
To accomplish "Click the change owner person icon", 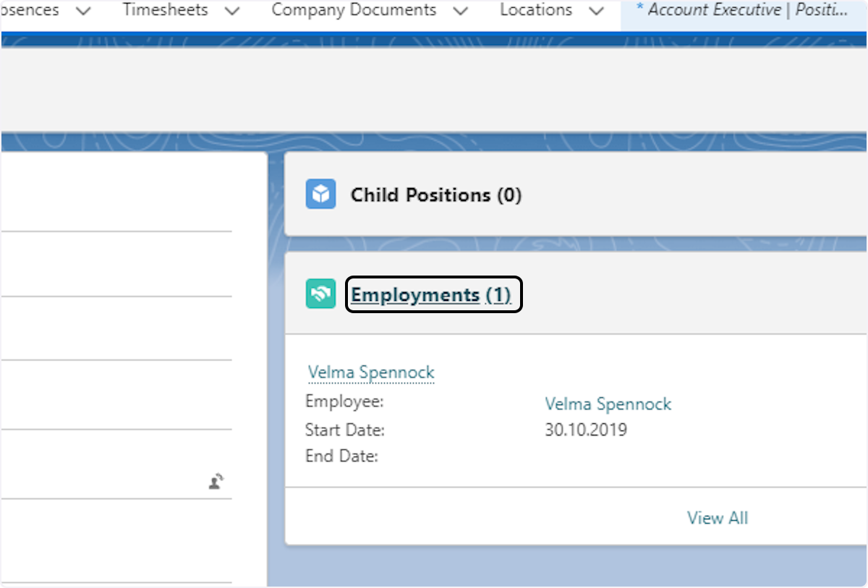I will [x=216, y=481].
